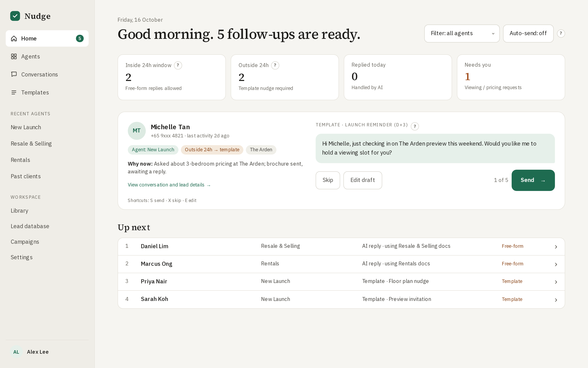Click the MT avatar for Michelle Tan
Viewport: 588px width, 368px height.
tap(137, 131)
